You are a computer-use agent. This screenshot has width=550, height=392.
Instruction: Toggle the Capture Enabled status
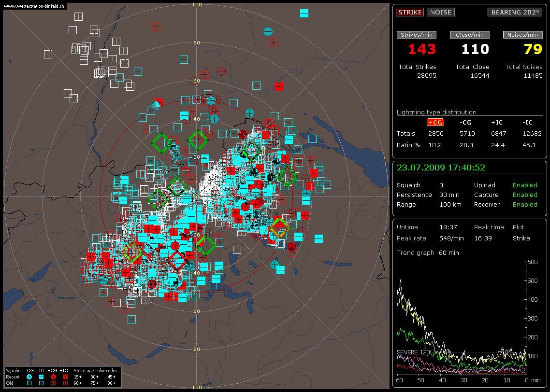524,195
